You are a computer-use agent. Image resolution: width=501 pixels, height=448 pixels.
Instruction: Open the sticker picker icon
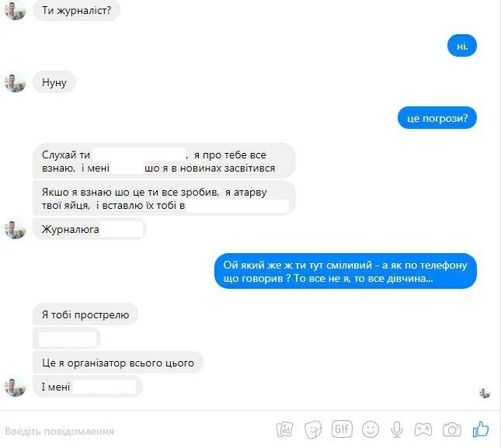[x=313, y=430]
